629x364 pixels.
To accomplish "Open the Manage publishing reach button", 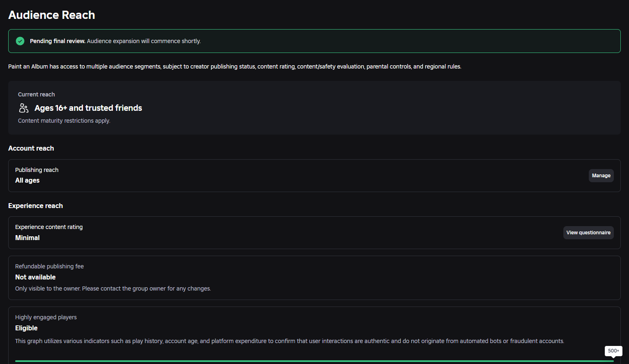I will pos(601,176).
